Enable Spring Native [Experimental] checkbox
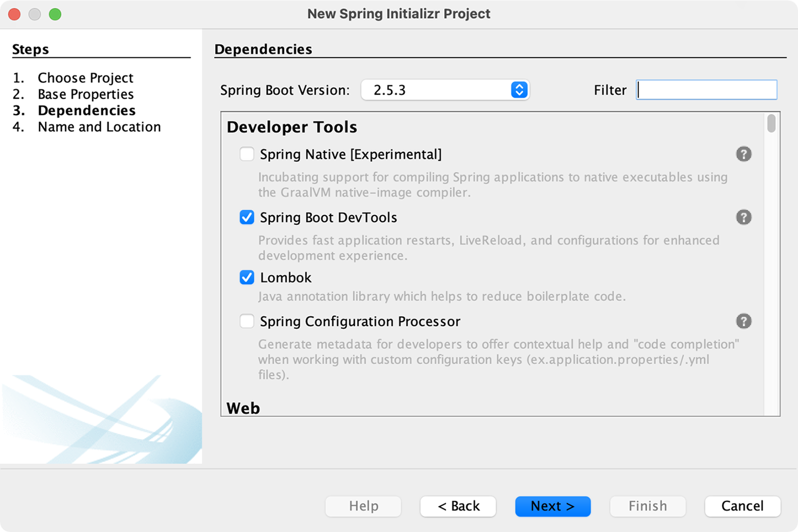Viewport: 798px width, 532px height. (247, 154)
